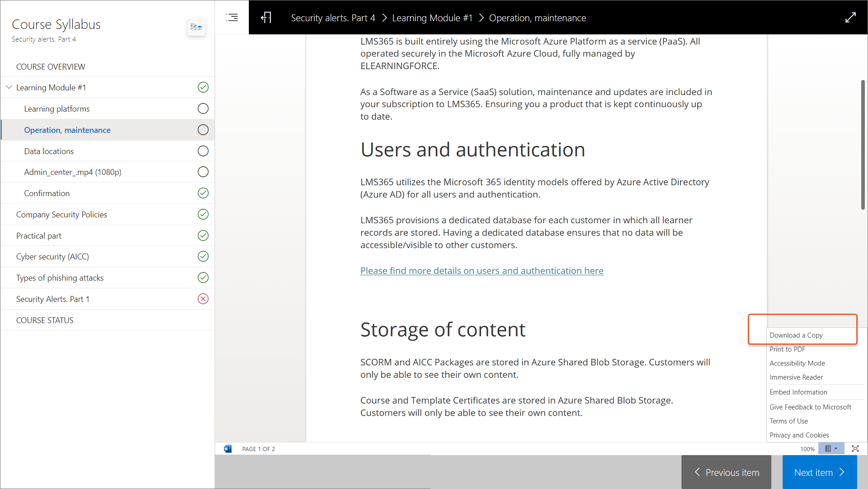Open users and authentication details link

(x=482, y=270)
